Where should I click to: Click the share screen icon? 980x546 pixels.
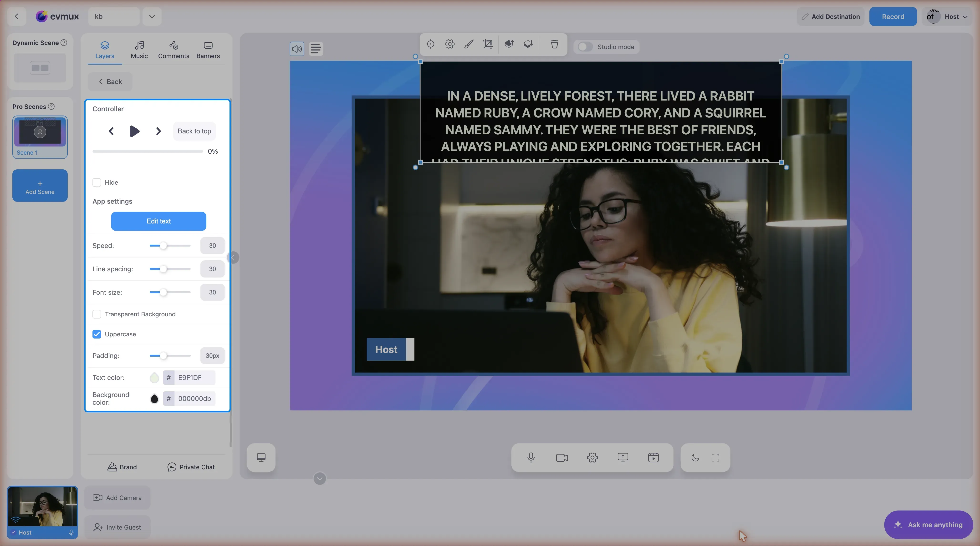623,457
